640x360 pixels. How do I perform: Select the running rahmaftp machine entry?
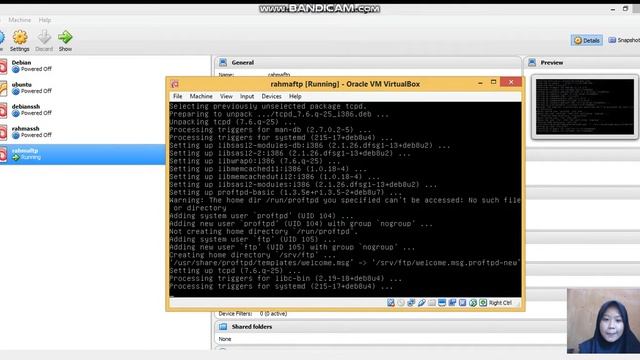tap(83, 154)
